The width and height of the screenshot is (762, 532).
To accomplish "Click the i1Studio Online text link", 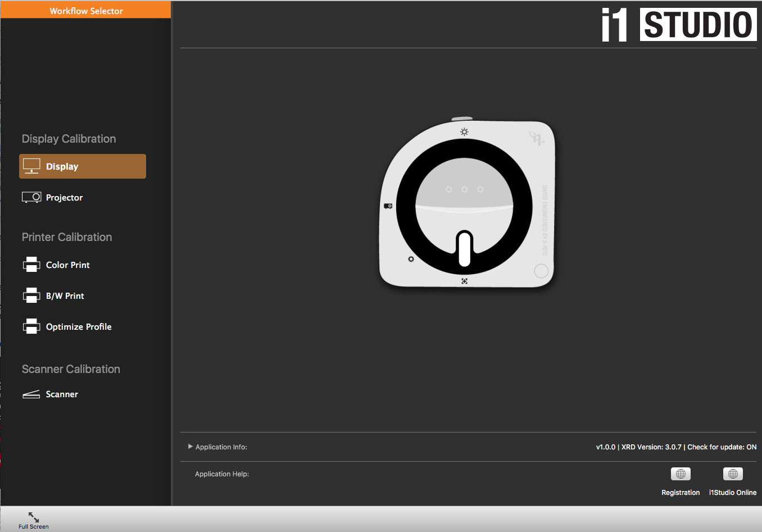I will coord(733,493).
